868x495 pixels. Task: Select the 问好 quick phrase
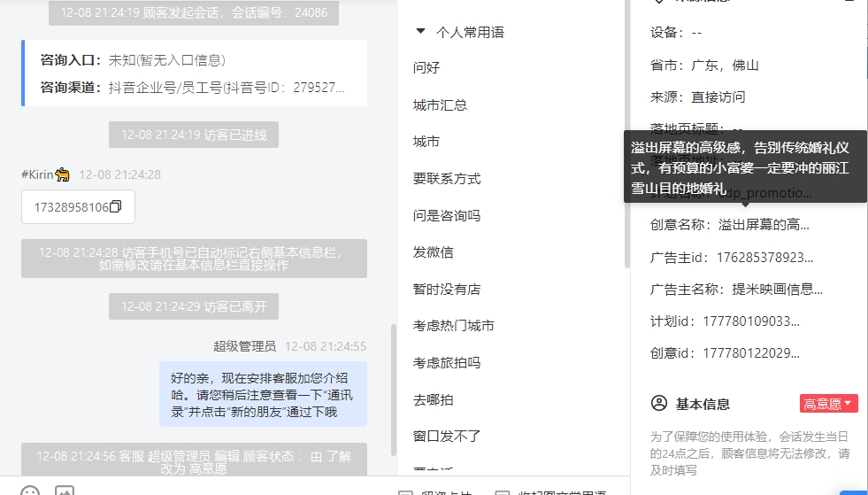tap(426, 67)
